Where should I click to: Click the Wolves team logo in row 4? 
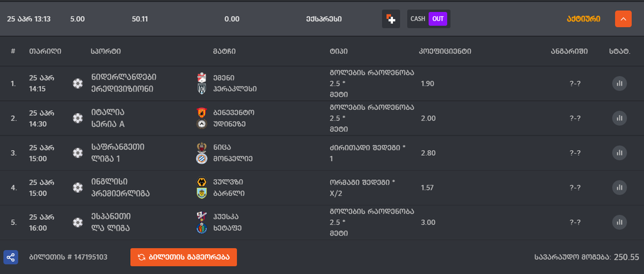pos(201,182)
